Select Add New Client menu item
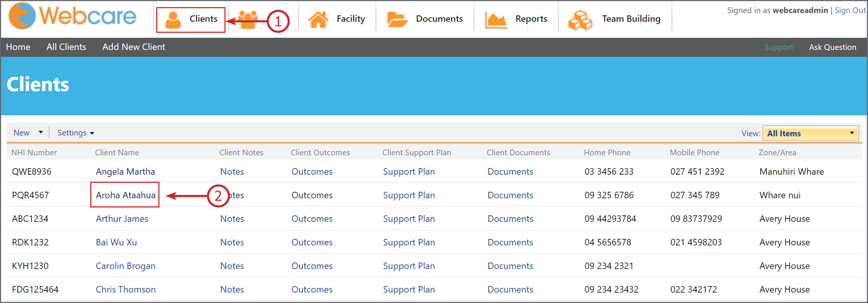The width and height of the screenshot is (868, 303). click(133, 47)
